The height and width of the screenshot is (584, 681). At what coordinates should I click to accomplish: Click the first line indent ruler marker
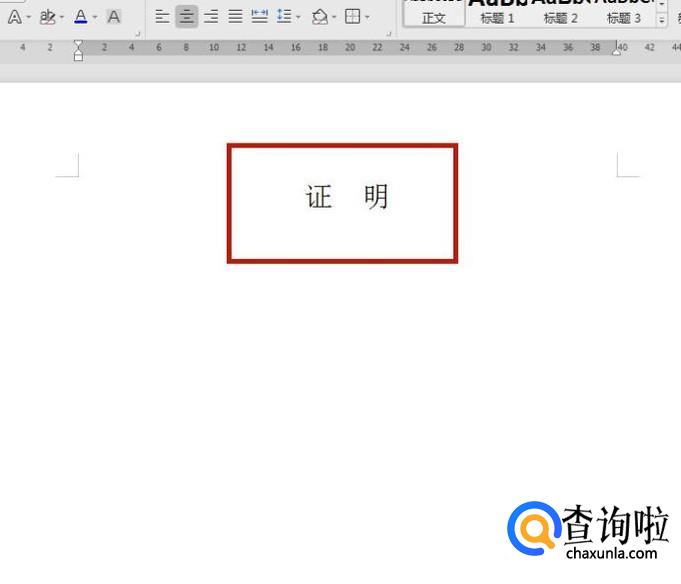78,44
